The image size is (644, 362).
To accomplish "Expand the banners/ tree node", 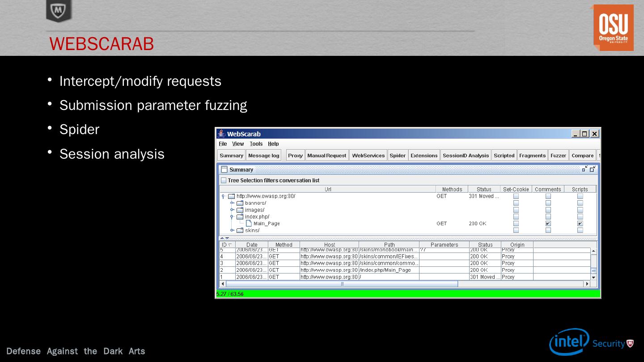I will click(232, 203).
